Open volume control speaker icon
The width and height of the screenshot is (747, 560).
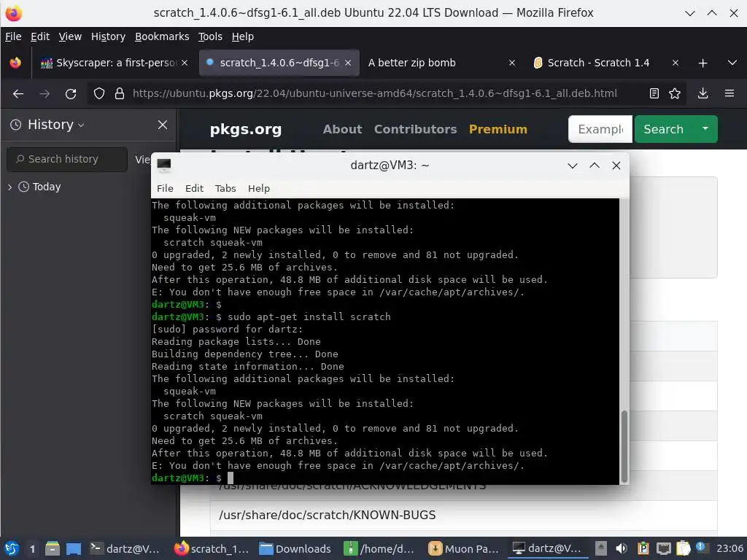coord(622,548)
